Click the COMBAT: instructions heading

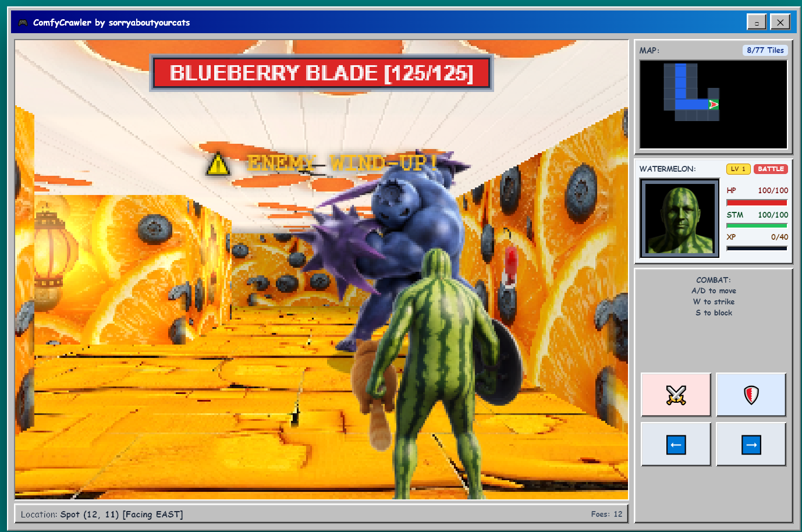click(x=714, y=280)
